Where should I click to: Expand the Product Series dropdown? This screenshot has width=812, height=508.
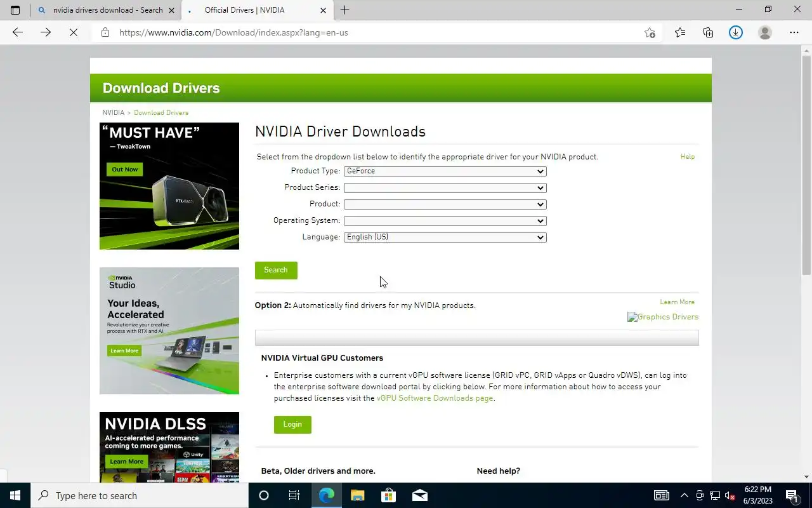tap(445, 188)
